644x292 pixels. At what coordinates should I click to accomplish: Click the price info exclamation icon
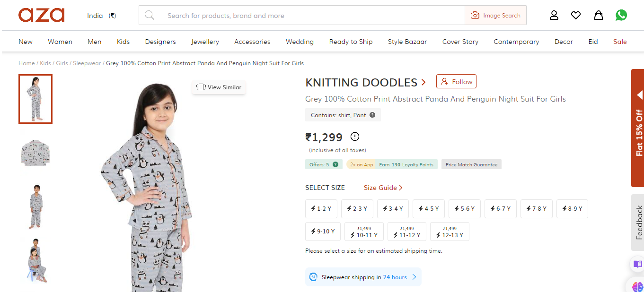pyautogui.click(x=355, y=137)
